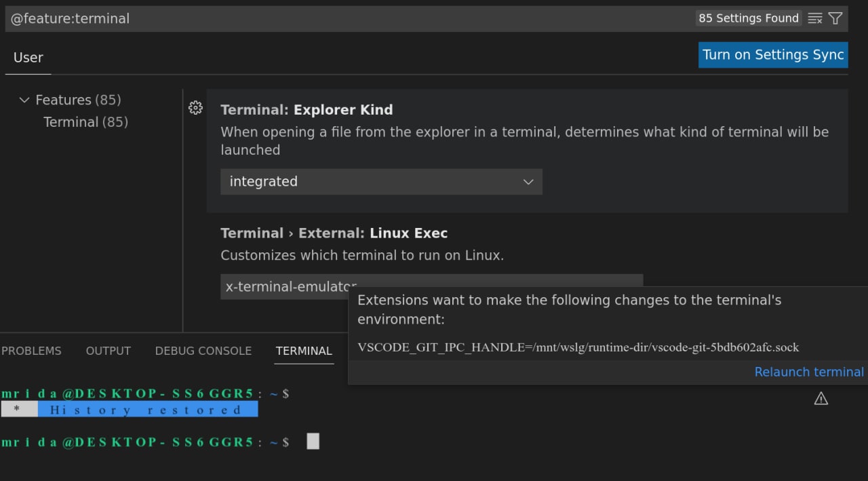Click the terminal prompt cursor block
Screen dimensions: 868x481
pyautogui.click(x=313, y=442)
